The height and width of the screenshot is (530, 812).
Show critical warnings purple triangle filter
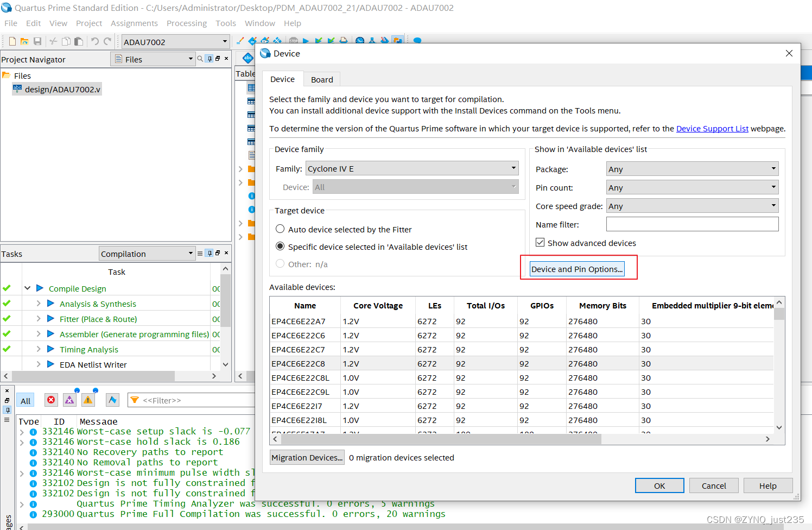point(69,400)
